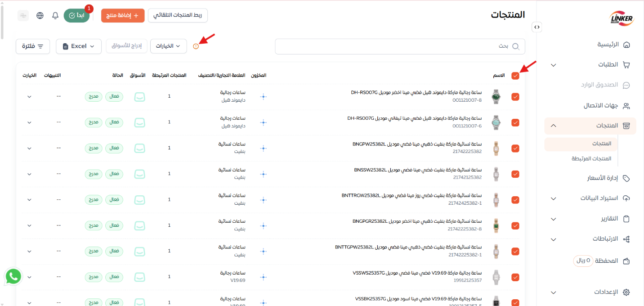Click stock icon for BNTTRGW25382L row
This screenshot has width=644, height=306.
[x=264, y=199]
